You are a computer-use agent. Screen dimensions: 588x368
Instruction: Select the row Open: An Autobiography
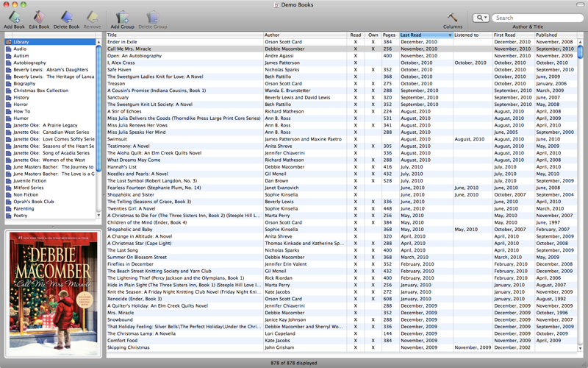click(x=342, y=56)
